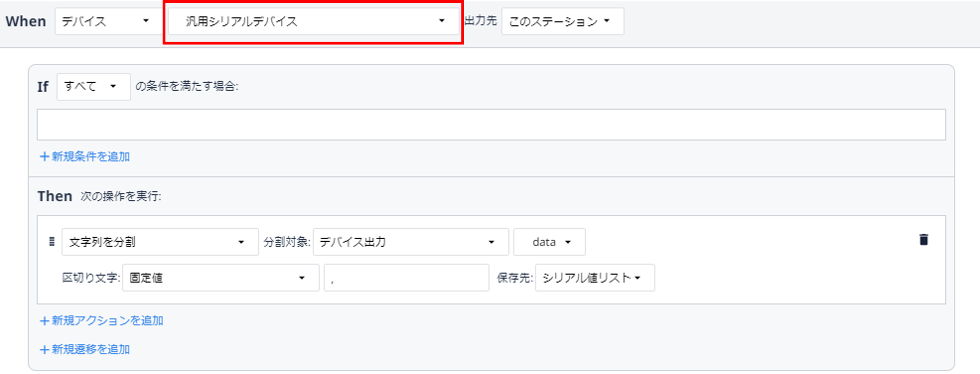Click the +新規アクションを追加 link

[x=102, y=321]
